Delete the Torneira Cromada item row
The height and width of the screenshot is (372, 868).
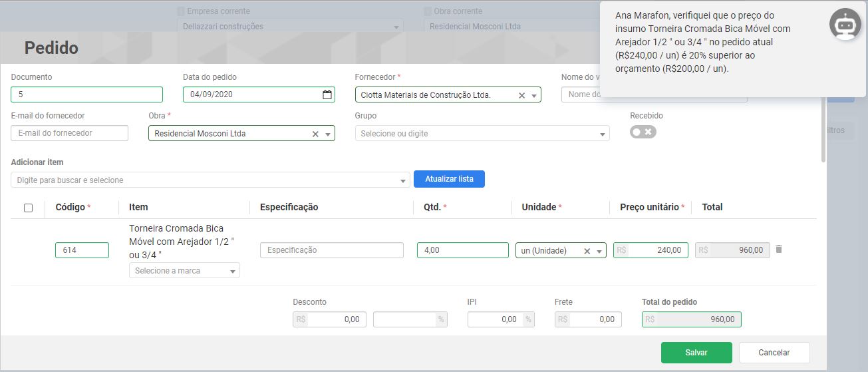click(x=779, y=250)
